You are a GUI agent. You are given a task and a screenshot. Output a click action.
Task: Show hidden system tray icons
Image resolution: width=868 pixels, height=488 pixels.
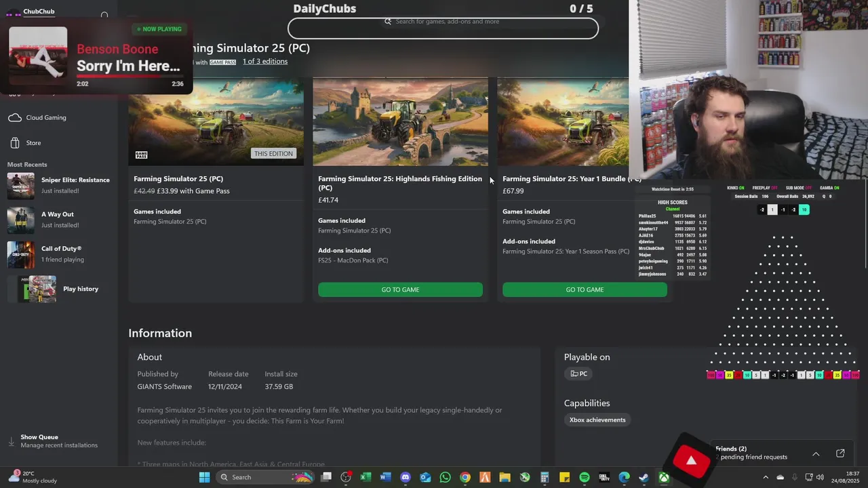(766, 477)
